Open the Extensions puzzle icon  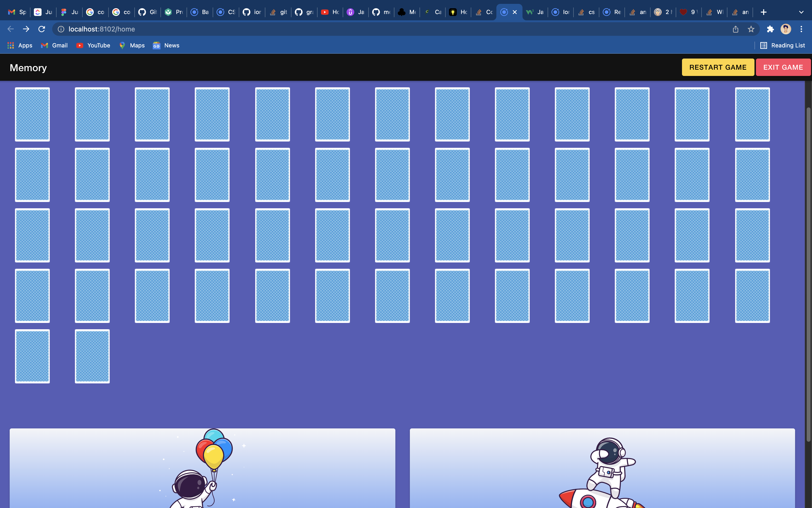click(x=770, y=29)
